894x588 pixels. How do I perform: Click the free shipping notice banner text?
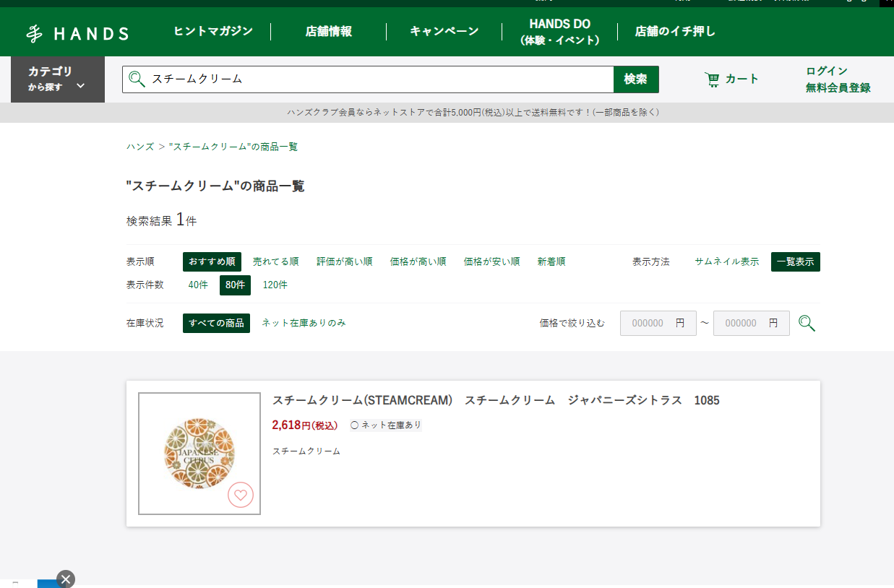473,113
